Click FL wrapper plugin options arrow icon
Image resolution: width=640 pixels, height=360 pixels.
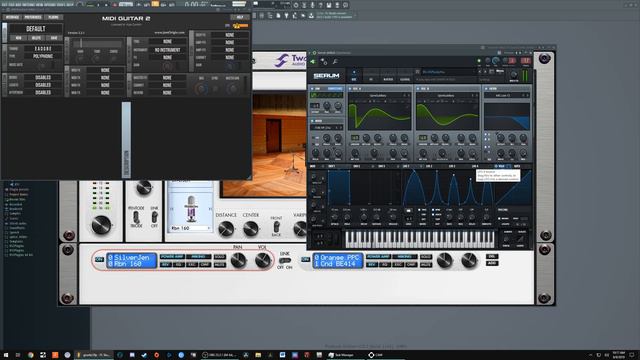tap(313, 62)
